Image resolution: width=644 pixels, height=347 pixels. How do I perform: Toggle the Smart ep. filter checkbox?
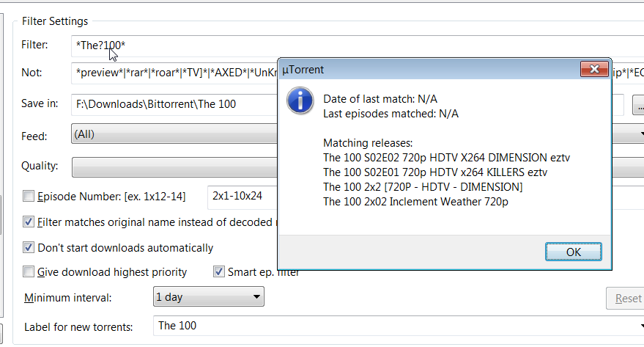click(x=219, y=271)
